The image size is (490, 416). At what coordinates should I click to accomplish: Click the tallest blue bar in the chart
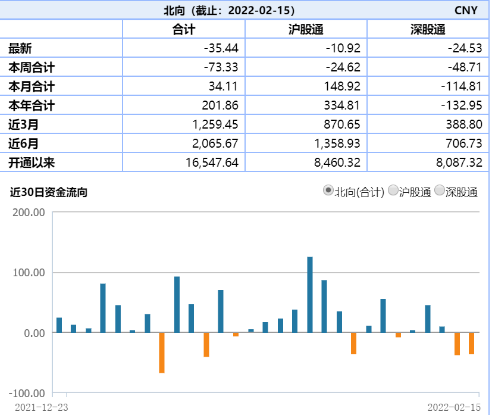310,295
